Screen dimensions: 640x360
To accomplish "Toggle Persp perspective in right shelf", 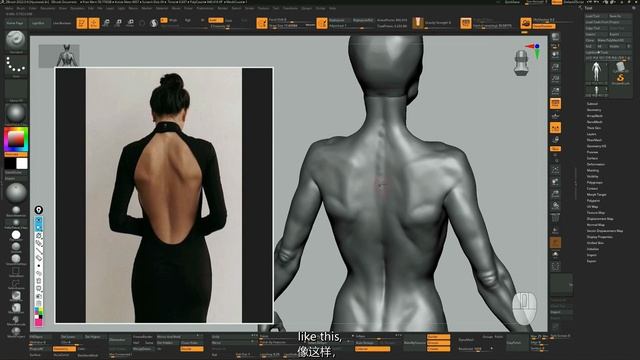I will point(555,103).
